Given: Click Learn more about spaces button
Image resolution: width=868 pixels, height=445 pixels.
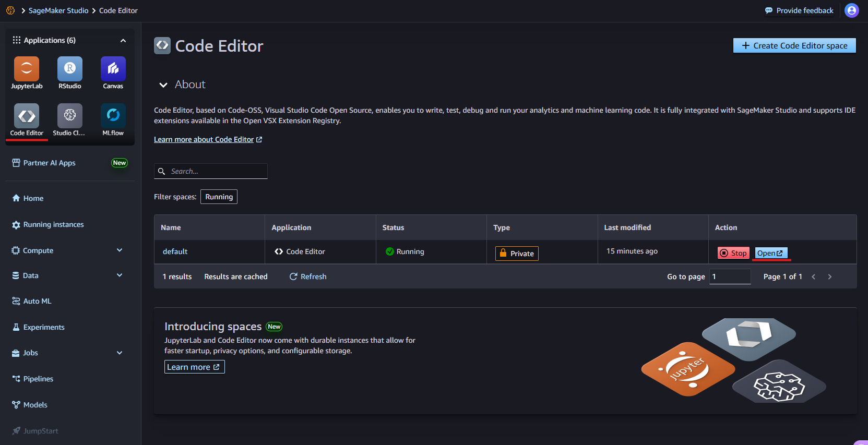Looking at the screenshot, I should 195,367.
